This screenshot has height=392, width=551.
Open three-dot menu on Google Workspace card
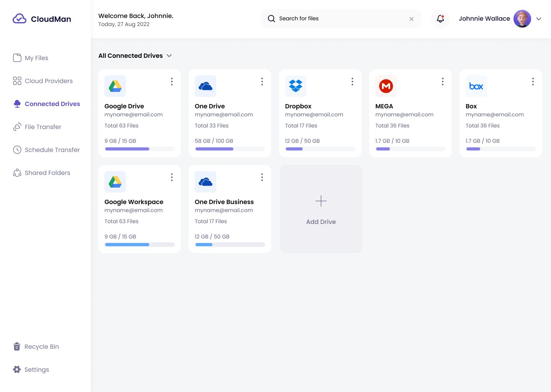click(172, 177)
